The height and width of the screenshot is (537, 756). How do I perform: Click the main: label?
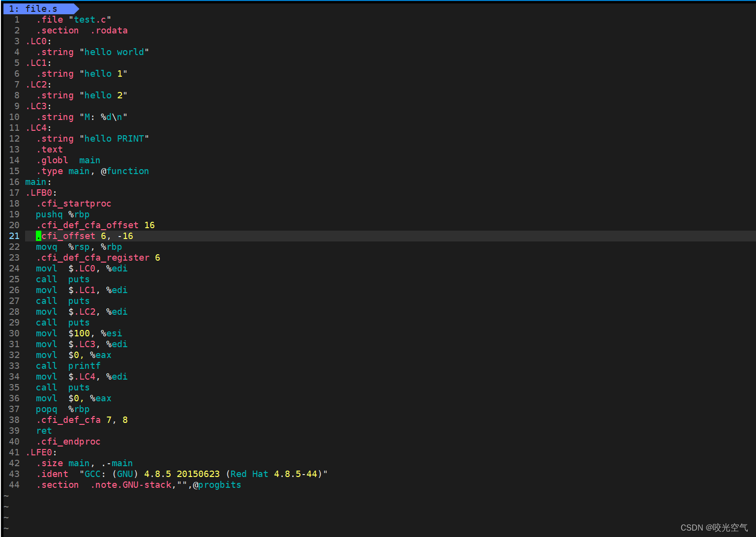pos(38,182)
